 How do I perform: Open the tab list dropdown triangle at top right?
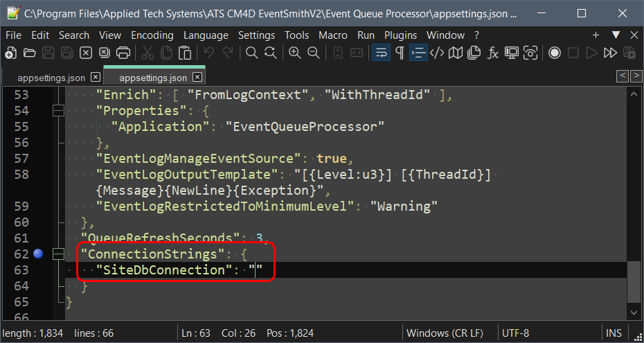pyautogui.click(x=616, y=35)
